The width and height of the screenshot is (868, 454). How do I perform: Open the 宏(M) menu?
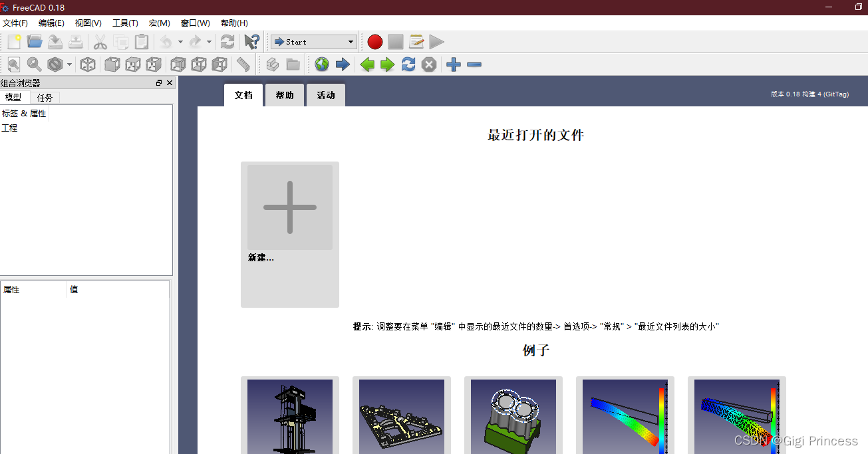159,23
